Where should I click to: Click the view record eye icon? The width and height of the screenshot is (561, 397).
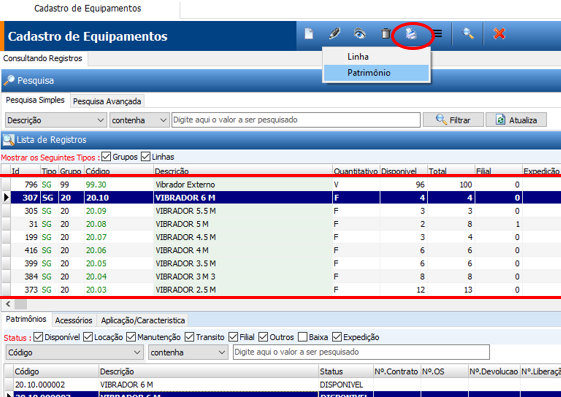pyautogui.click(x=360, y=34)
